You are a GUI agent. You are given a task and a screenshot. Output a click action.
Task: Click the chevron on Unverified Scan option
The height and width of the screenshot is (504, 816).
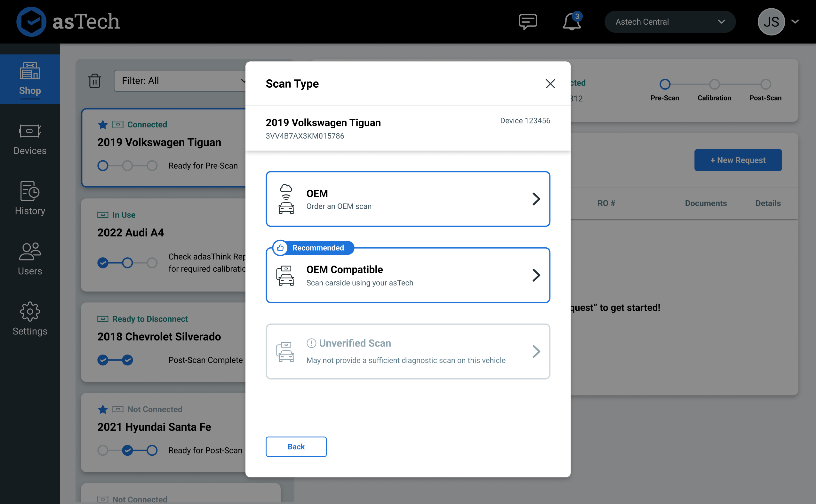pyautogui.click(x=536, y=351)
